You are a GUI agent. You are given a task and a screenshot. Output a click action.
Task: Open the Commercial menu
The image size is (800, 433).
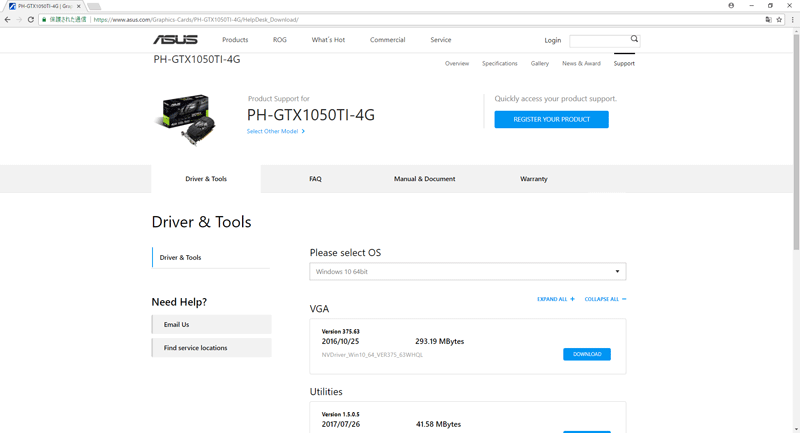click(x=387, y=40)
